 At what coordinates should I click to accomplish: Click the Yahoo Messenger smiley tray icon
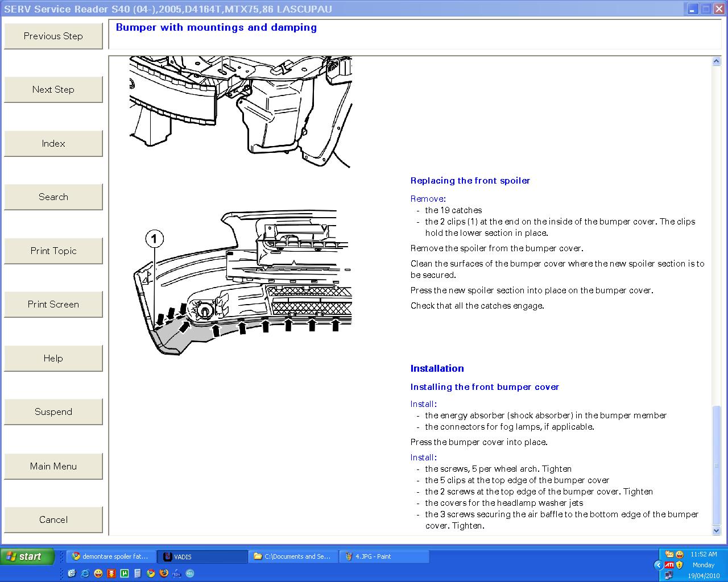(x=679, y=554)
